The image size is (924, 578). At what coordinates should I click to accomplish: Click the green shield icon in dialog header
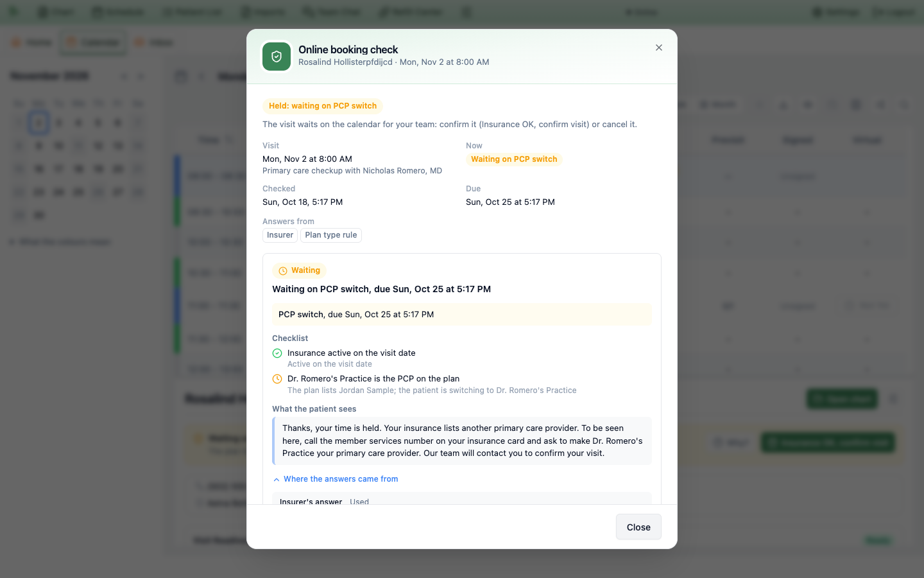click(x=277, y=57)
